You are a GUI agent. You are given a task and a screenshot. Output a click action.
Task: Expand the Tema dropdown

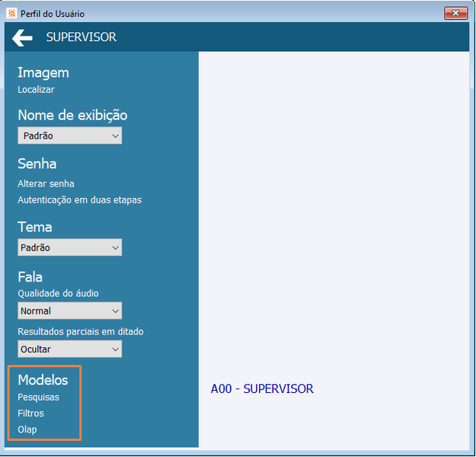[x=70, y=248]
